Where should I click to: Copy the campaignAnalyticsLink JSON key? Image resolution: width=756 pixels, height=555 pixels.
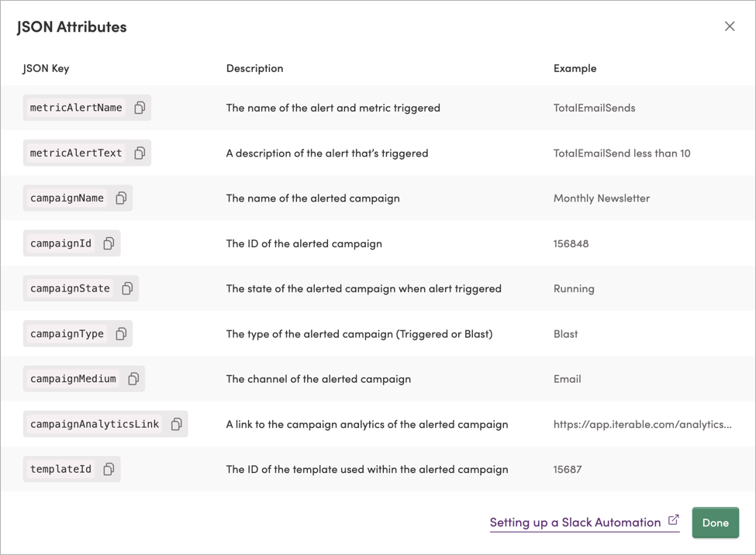tap(175, 423)
